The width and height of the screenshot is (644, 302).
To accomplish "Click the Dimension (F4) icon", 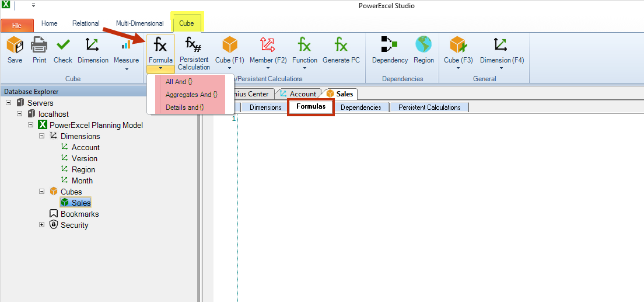I will click(x=502, y=44).
